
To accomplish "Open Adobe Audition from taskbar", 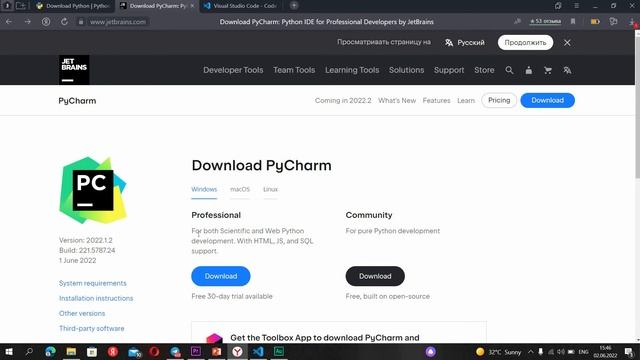I will (279, 351).
